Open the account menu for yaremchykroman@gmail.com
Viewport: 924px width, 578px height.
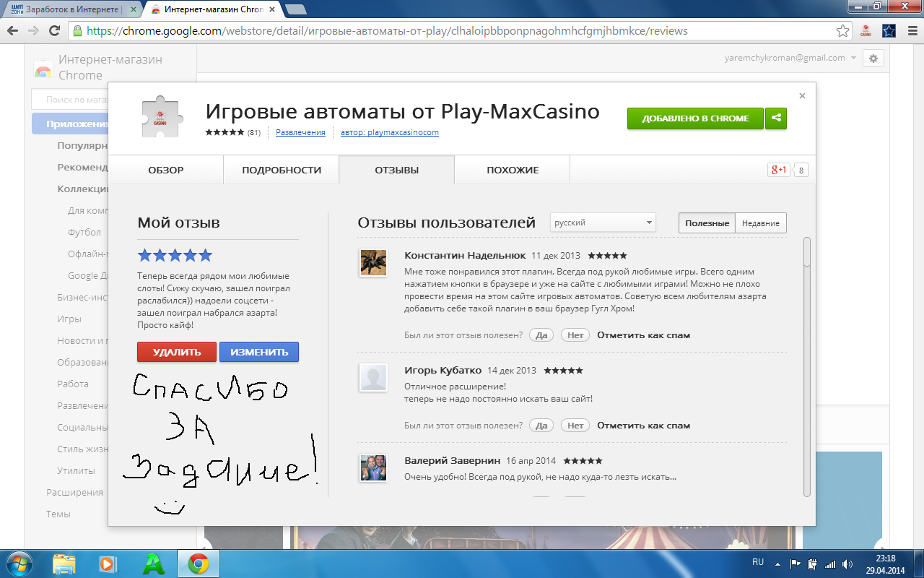(x=790, y=58)
